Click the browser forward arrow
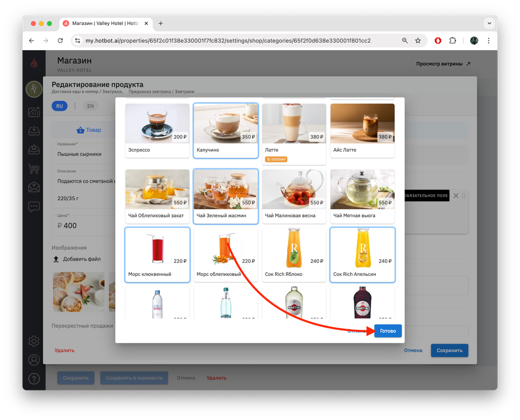520x420 pixels. point(46,41)
